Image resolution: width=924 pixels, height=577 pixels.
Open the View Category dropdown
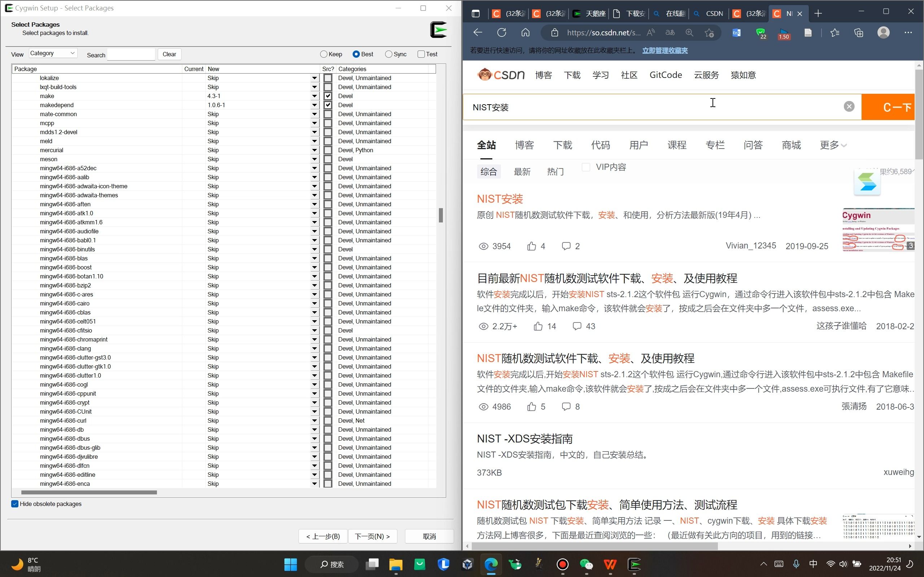tap(53, 53)
